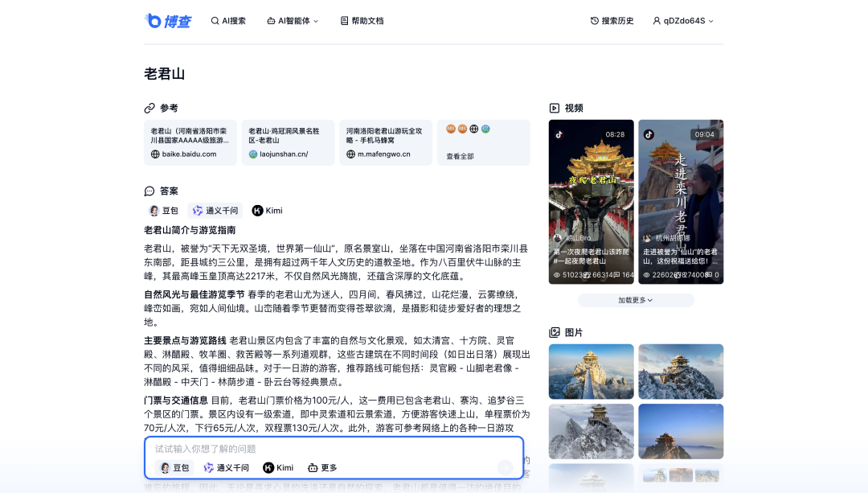Click the picture icon beside 图片
This screenshot has height=493, width=868.
point(554,332)
